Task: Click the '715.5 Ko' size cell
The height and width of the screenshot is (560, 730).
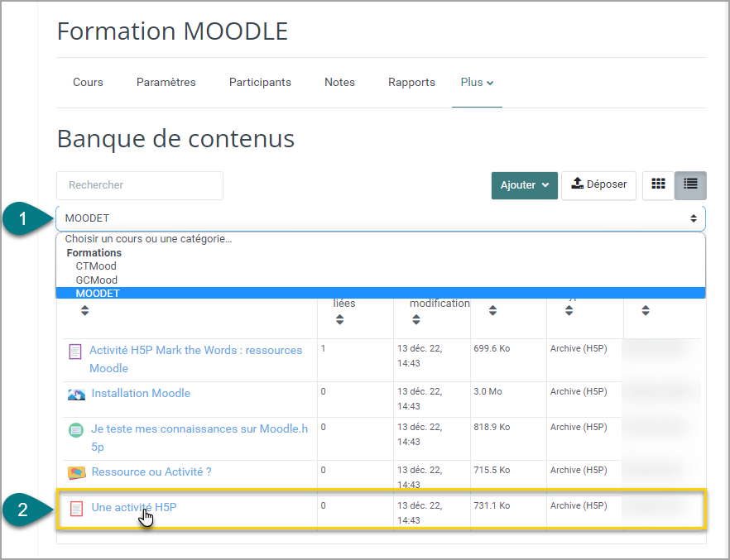Action: point(492,470)
